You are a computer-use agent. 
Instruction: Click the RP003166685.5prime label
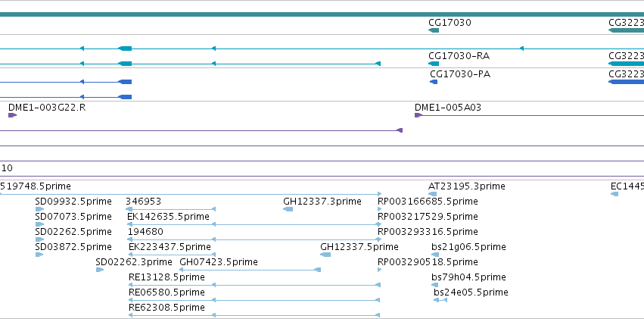tap(428, 202)
